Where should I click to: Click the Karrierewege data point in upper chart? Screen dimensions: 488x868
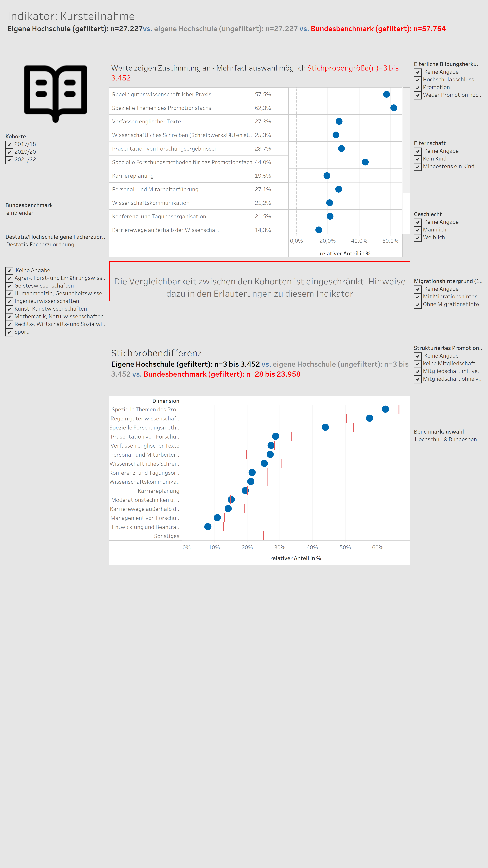tap(319, 230)
